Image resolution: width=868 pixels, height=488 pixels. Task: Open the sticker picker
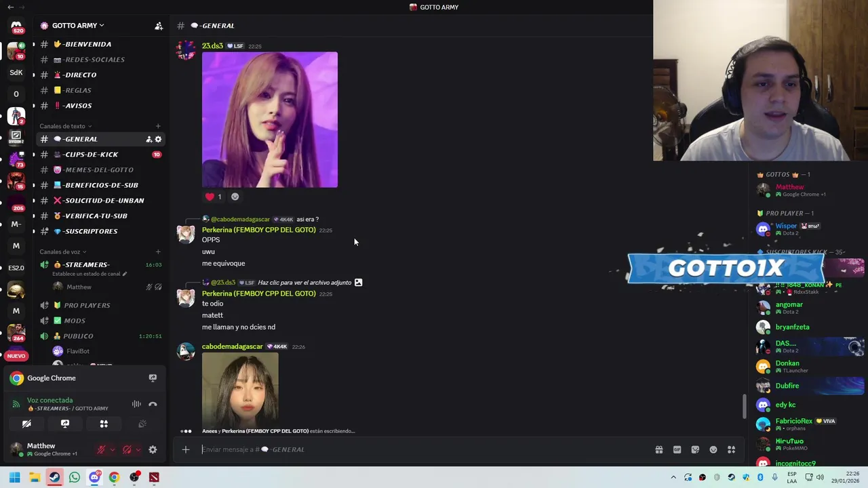tap(695, 449)
